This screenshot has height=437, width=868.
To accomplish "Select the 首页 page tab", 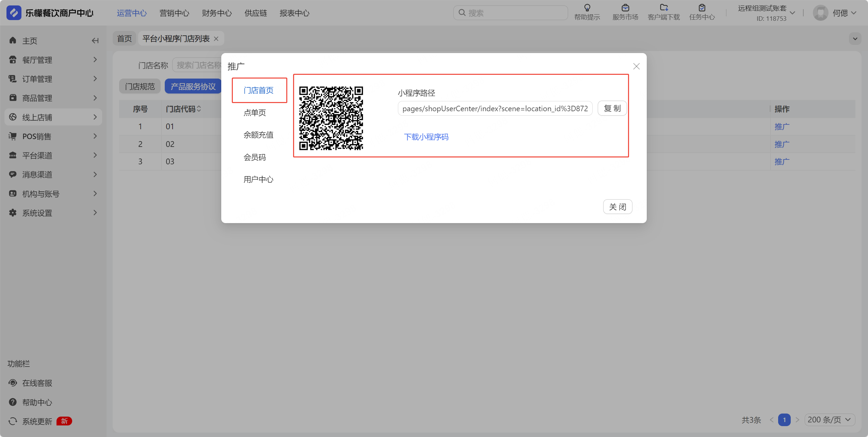I will click(x=125, y=39).
